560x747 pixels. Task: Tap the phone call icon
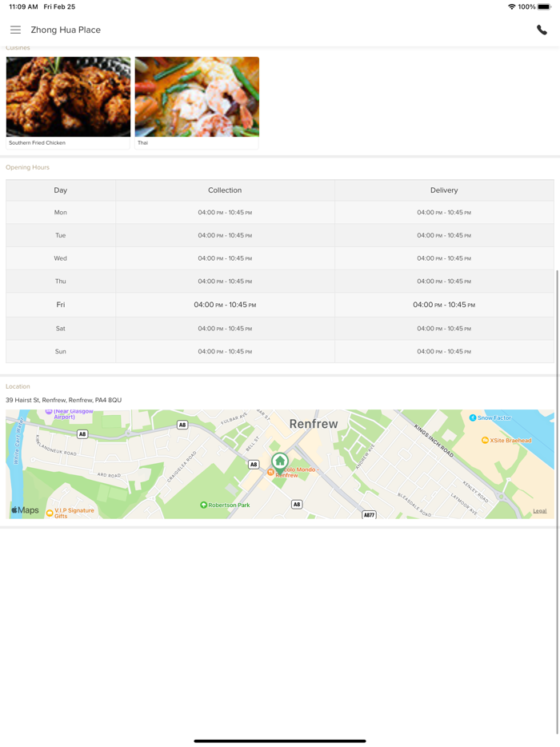[x=542, y=30]
